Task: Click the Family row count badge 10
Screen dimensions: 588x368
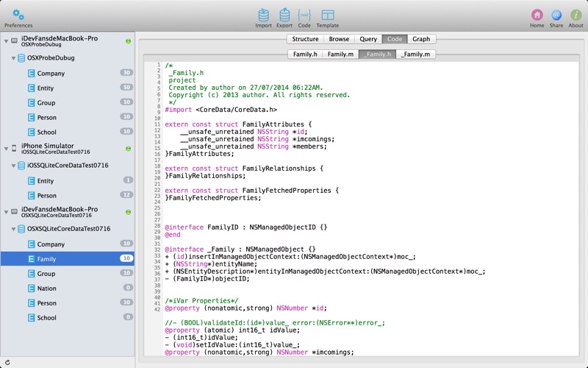Action: (126, 258)
